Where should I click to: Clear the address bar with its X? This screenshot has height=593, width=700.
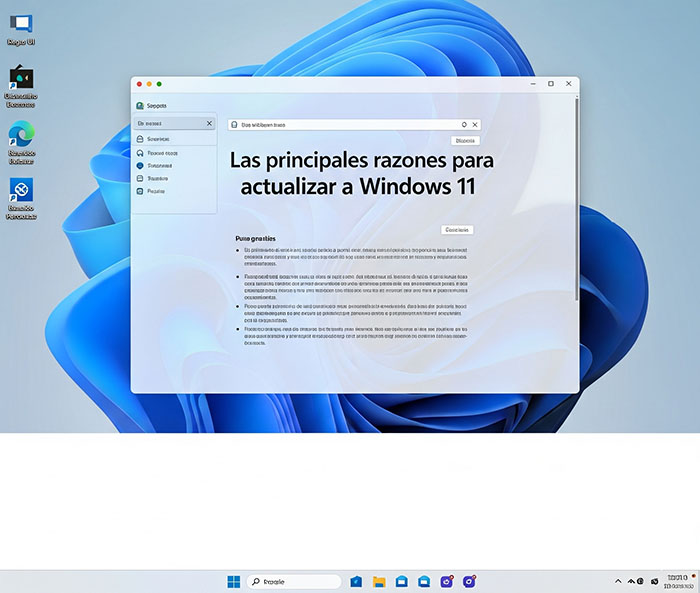(475, 125)
